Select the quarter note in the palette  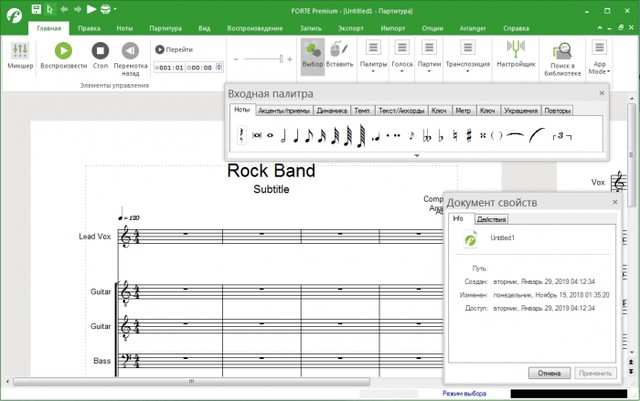[296, 135]
